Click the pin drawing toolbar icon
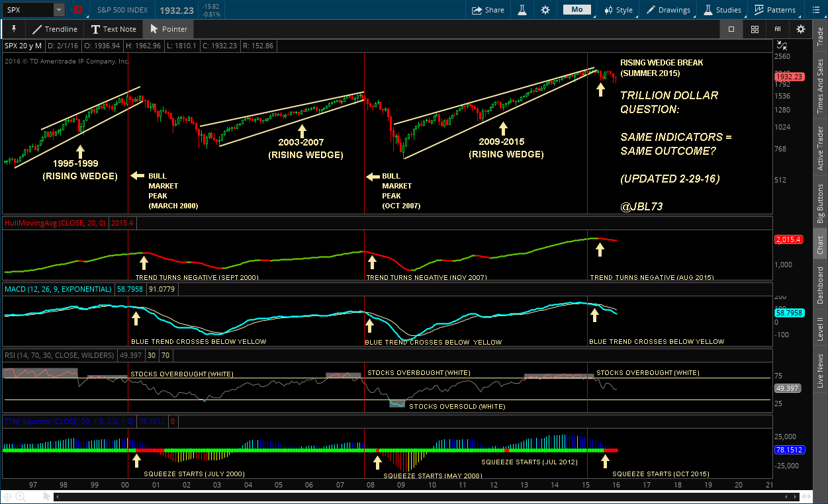The width and height of the screenshot is (828, 504). 13,29
